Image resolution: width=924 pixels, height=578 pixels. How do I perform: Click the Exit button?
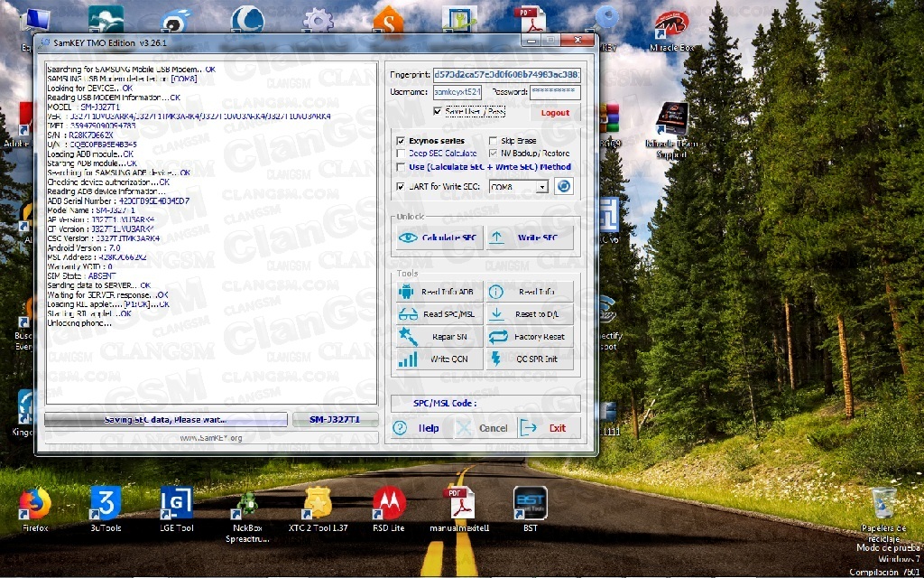549,428
